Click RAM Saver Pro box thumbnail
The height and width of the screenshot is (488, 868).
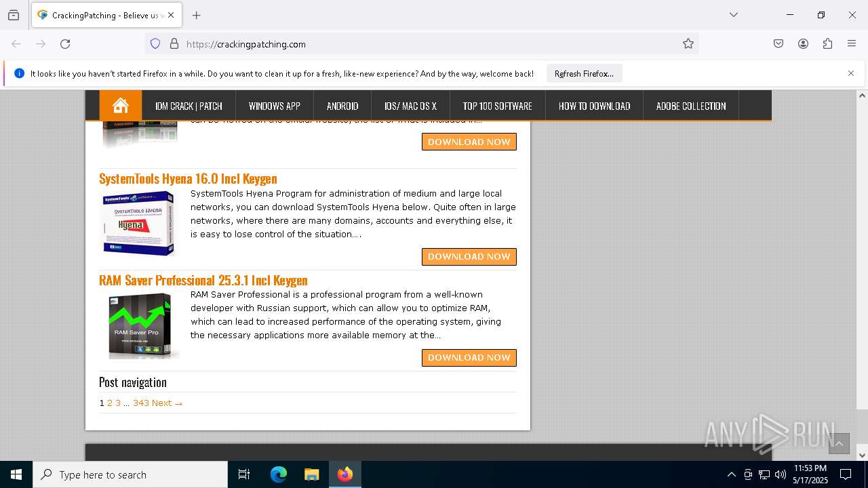pyautogui.click(x=139, y=325)
